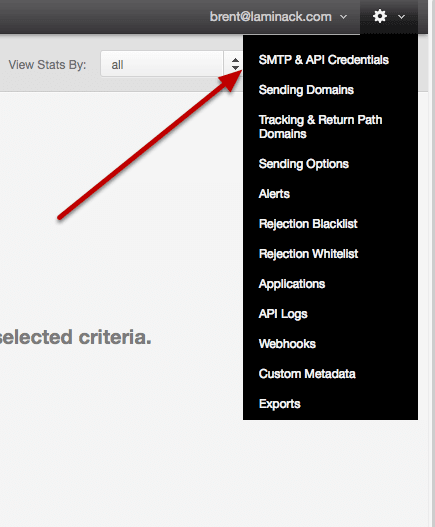The width and height of the screenshot is (435, 527).
Task: Open Tracking & Return Path Domains
Action: [x=320, y=127]
